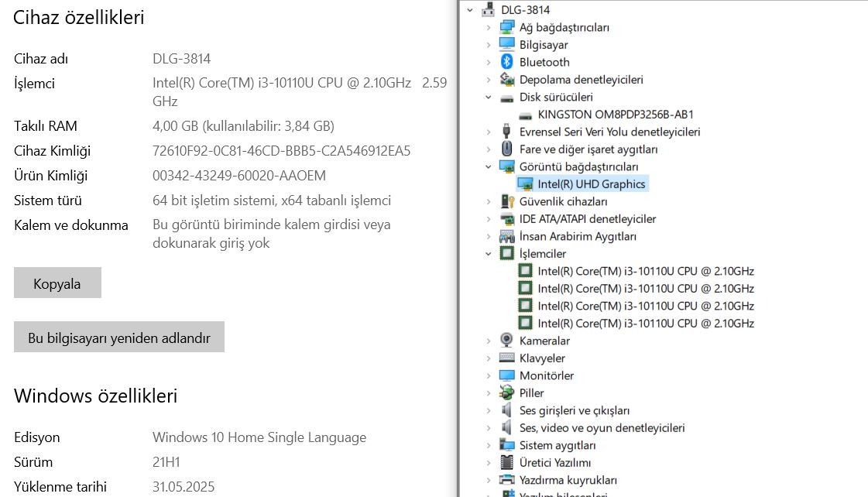Click İşlemci value Intel Core i3-10110U in settings
This screenshot has width=868, height=497.
[300, 92]
